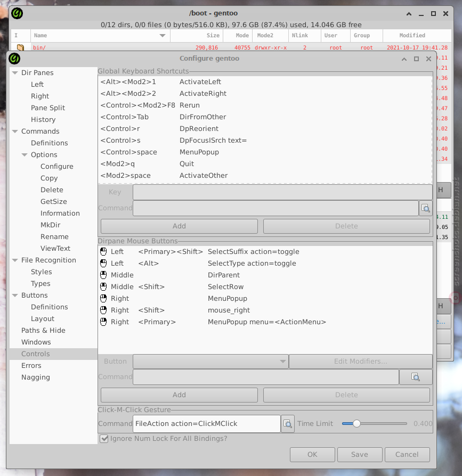The width and height of the screenshot is (462, 476).
Task: Collapse the Dir Panes tree section
Action: (x=15, y=73)
